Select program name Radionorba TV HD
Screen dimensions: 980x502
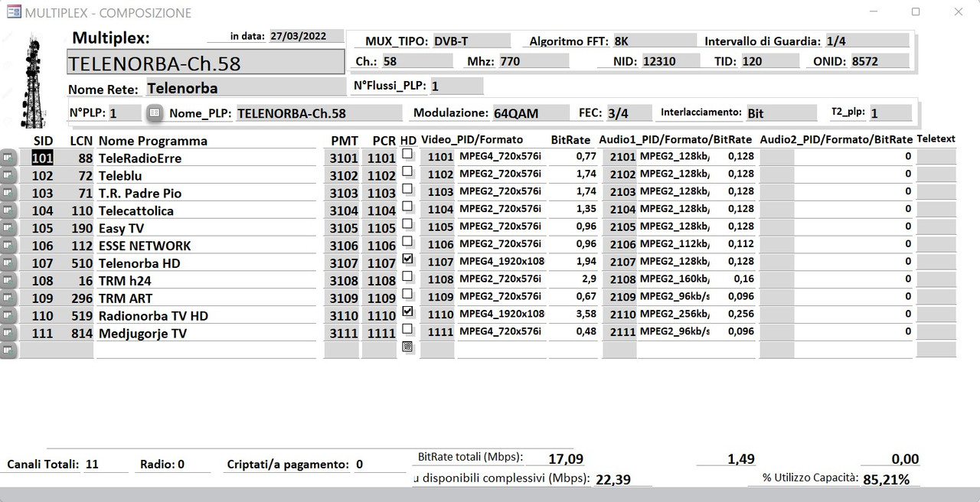[205, 315]
